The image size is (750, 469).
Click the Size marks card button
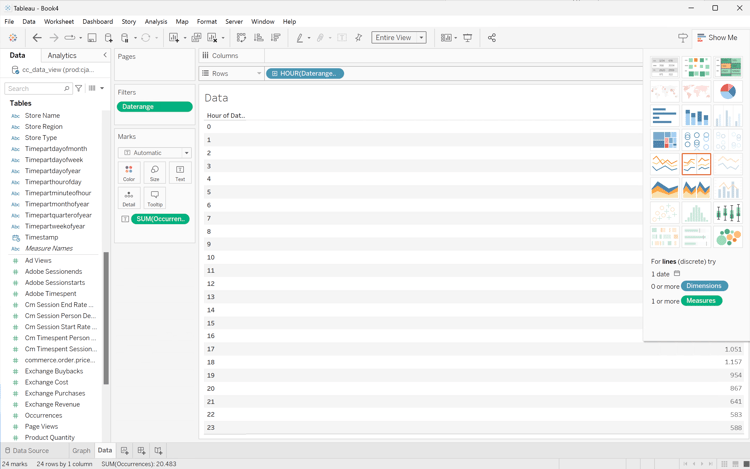154,173
